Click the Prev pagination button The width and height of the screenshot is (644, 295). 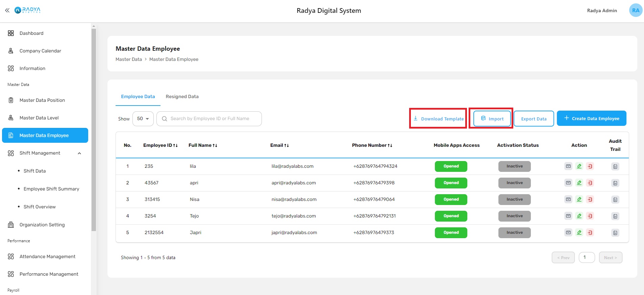click(x=563, y=257)
